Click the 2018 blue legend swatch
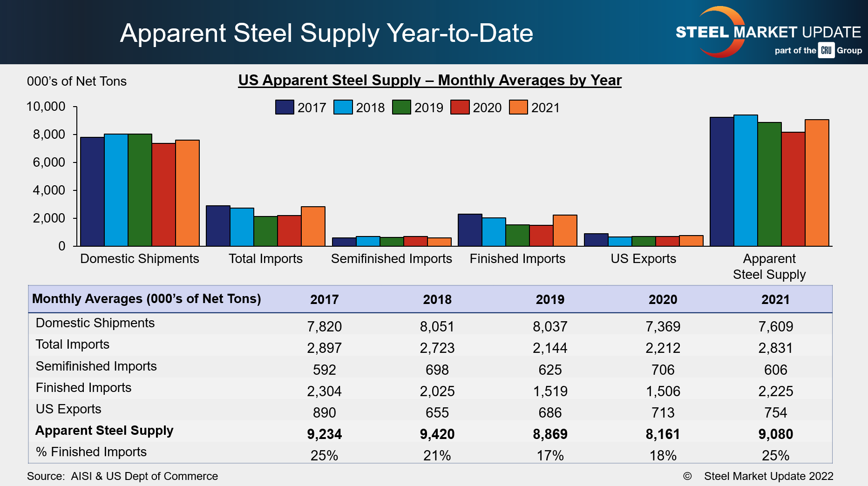Image resolution: width=868 pixels, height=486 pixels. (x=343, y=107)
